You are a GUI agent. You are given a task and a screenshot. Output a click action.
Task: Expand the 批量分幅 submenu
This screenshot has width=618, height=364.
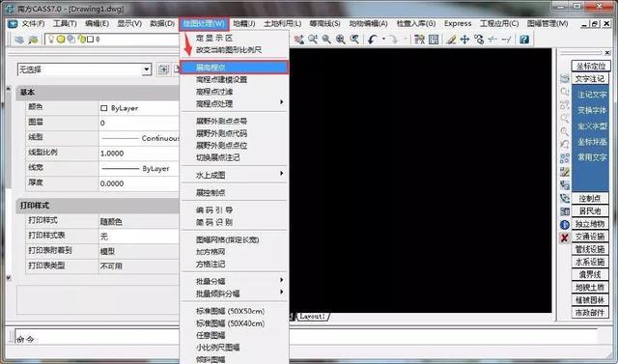[x=234, y=281]
